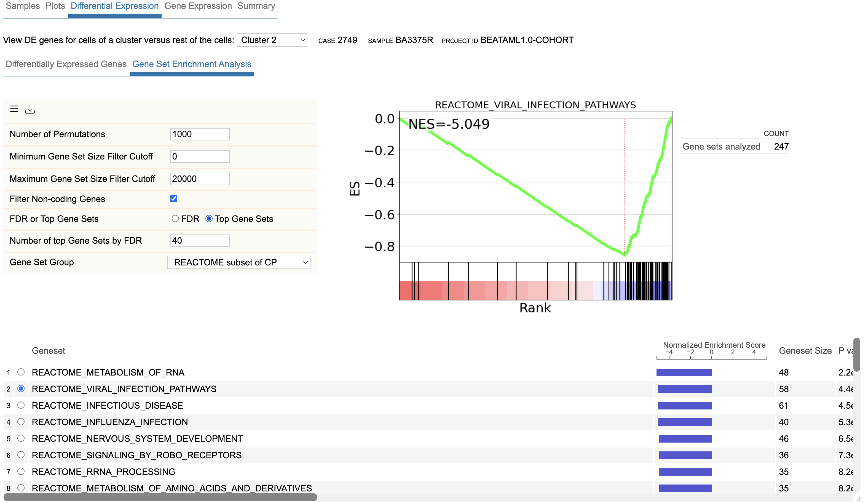
Task: Click the Number of Permutations input field
Action: tap(200, 134)
